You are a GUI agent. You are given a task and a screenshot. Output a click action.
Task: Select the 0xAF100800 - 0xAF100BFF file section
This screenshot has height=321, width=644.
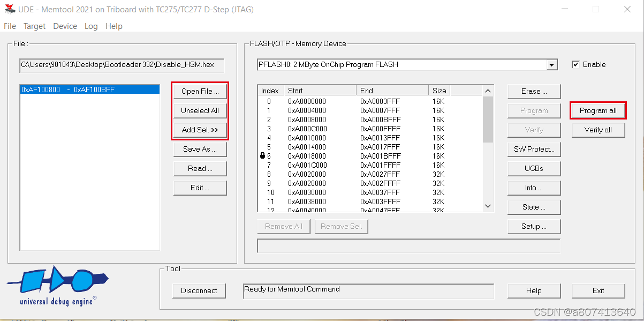point(89,90)
